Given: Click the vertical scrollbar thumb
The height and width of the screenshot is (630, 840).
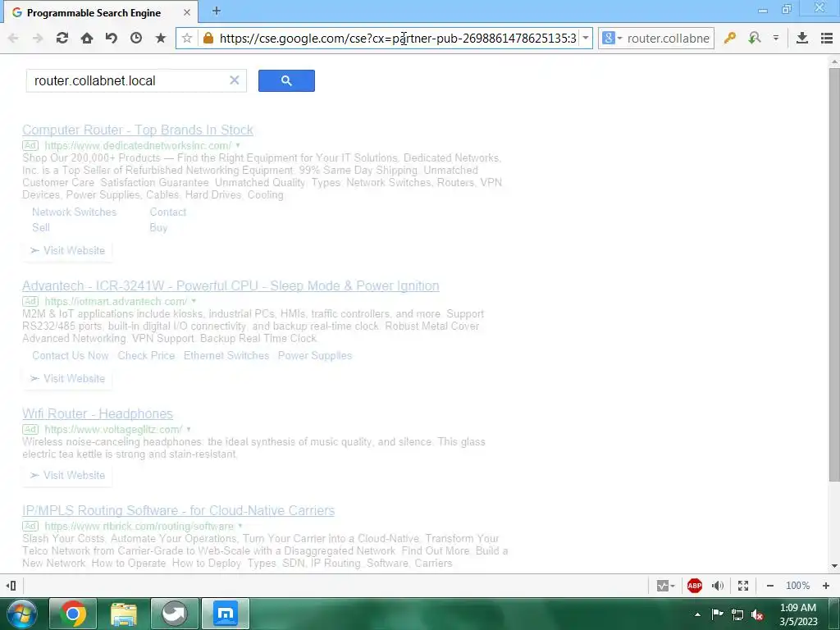Looking at the screenshot, I should 834,274.
